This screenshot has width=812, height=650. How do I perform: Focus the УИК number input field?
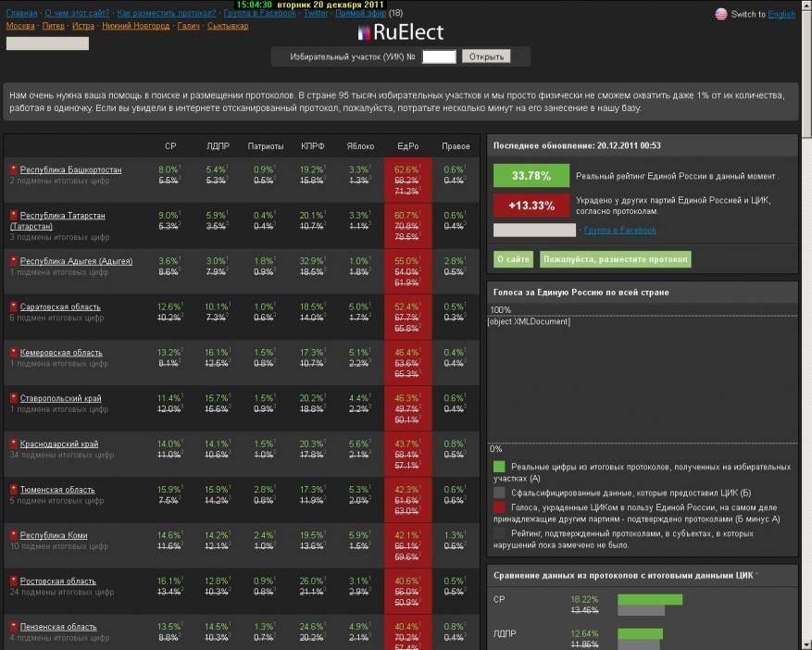click(x=439, y=56)
